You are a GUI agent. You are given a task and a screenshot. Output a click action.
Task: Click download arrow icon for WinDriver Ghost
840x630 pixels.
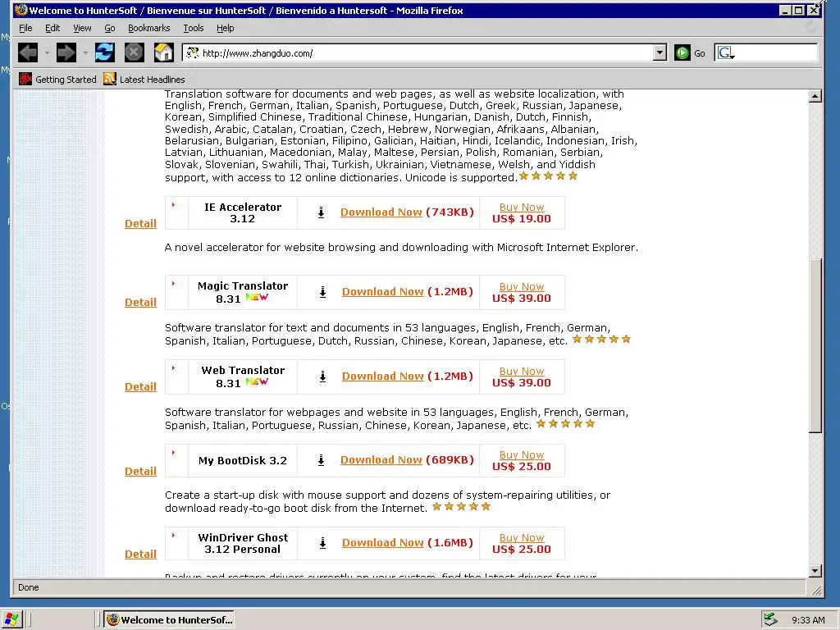pos(322,543)
